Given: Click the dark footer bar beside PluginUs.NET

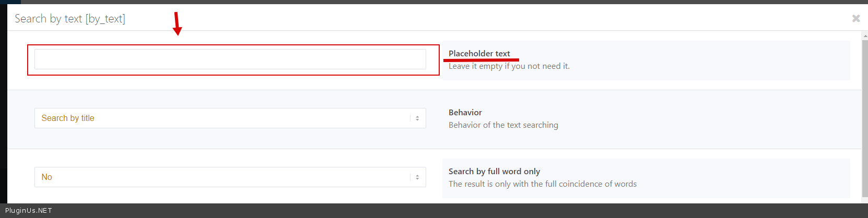Looking at the screenshot, I should 418,211.
